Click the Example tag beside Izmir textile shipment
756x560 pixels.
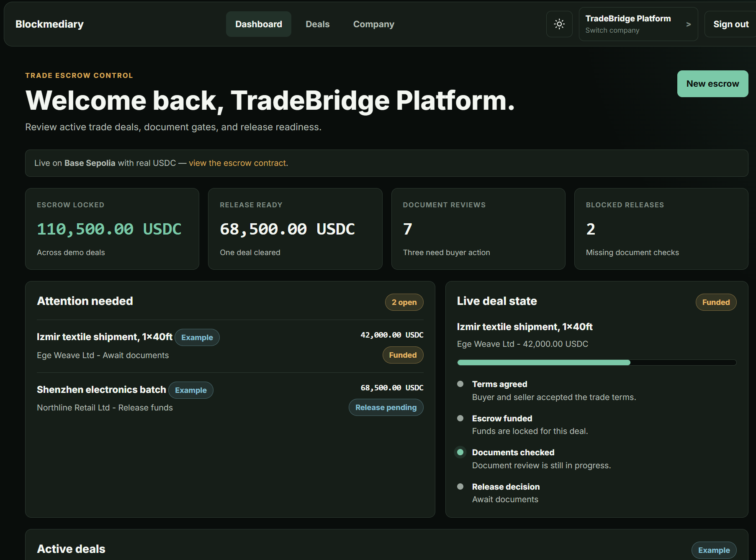click(197, 338)
